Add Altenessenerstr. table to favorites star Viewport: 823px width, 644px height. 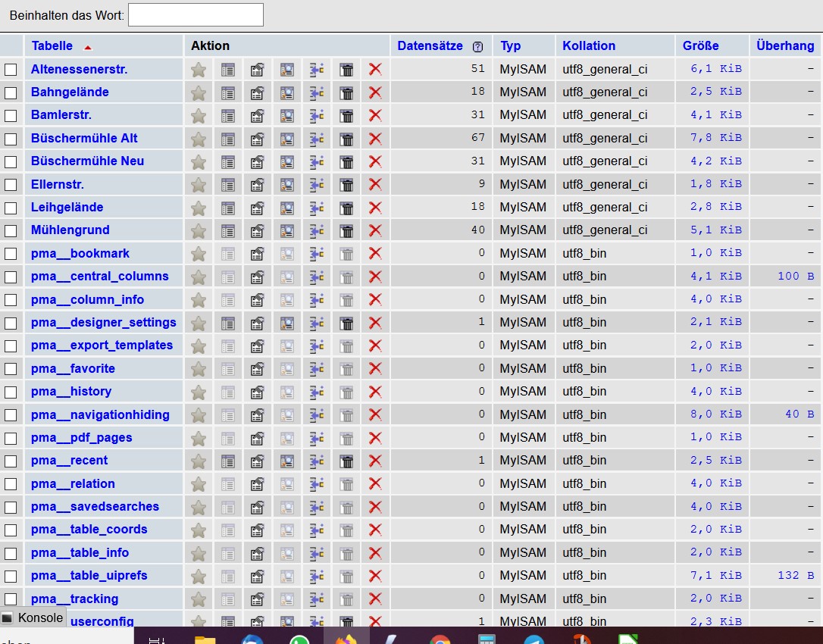click(199, 70)
